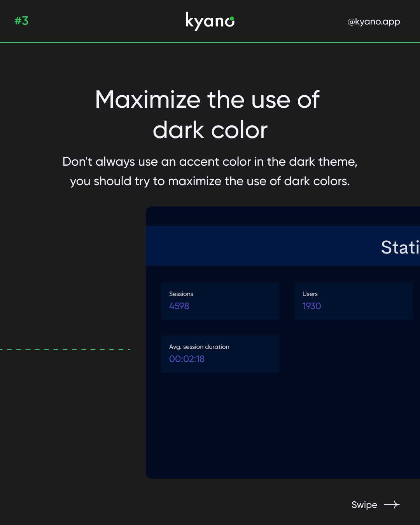420x525 pixels.
Task: Click the Swipe label
Action: pos(364,505)
